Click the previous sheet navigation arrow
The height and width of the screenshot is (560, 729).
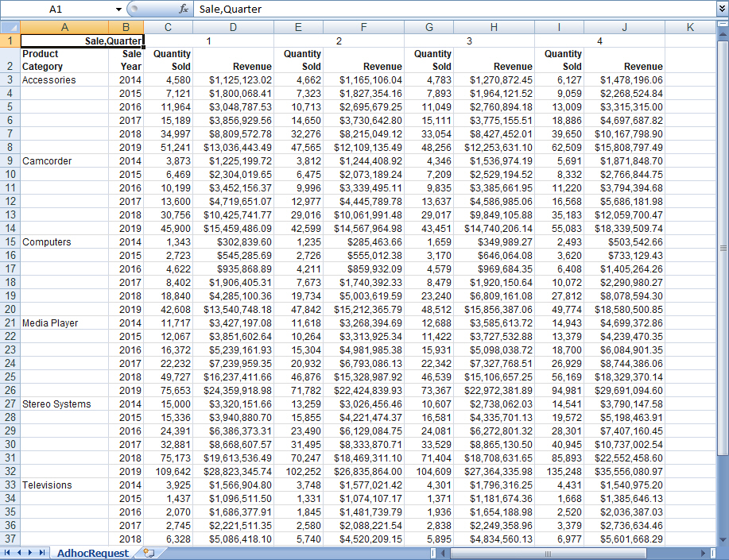pos(20,553)
